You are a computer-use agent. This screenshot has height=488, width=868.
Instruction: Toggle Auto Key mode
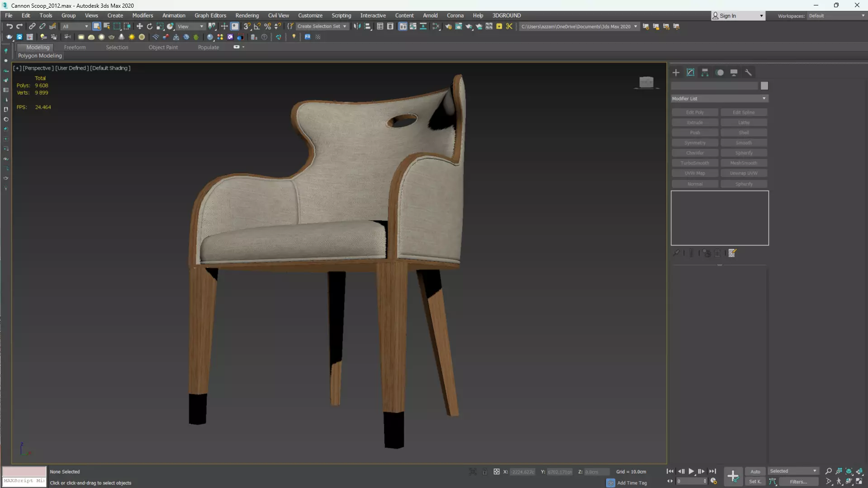[x=755, y=471]
